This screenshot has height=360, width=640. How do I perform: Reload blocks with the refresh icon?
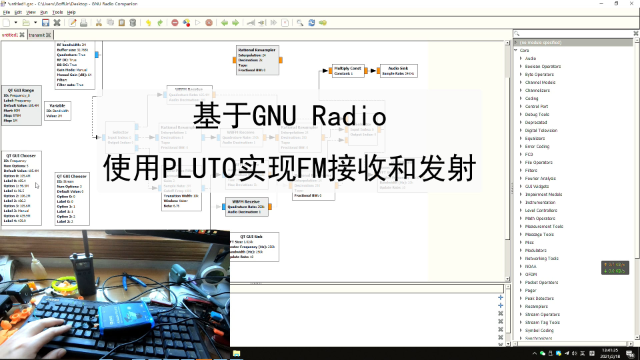[311, 23]
